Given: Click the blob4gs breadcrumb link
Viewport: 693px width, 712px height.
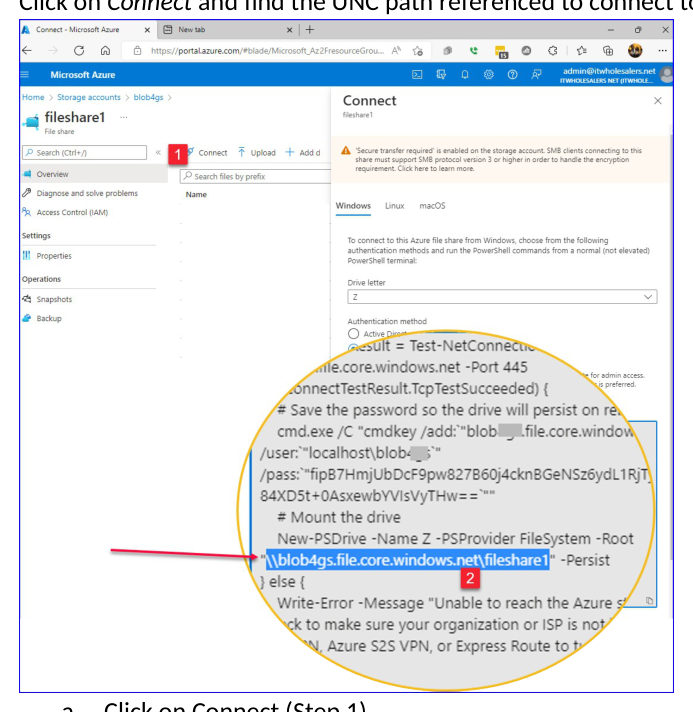Looking at the screenshot, I should pos(148,97).
